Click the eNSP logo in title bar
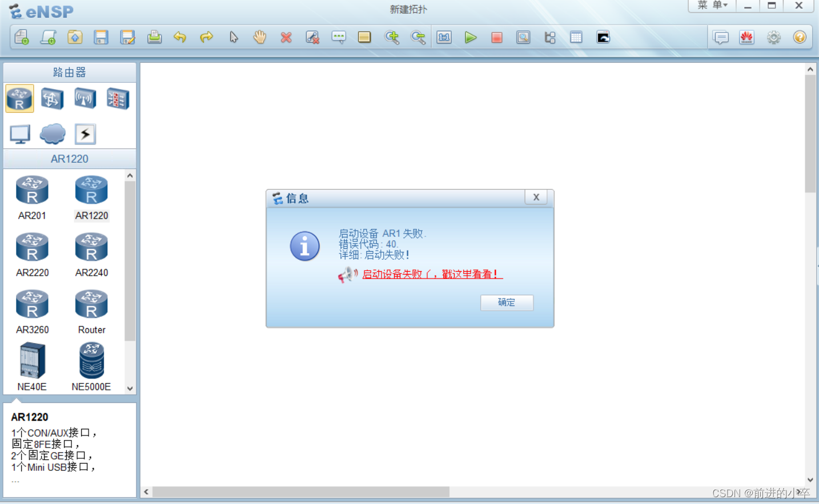 (x=41, y=11)
